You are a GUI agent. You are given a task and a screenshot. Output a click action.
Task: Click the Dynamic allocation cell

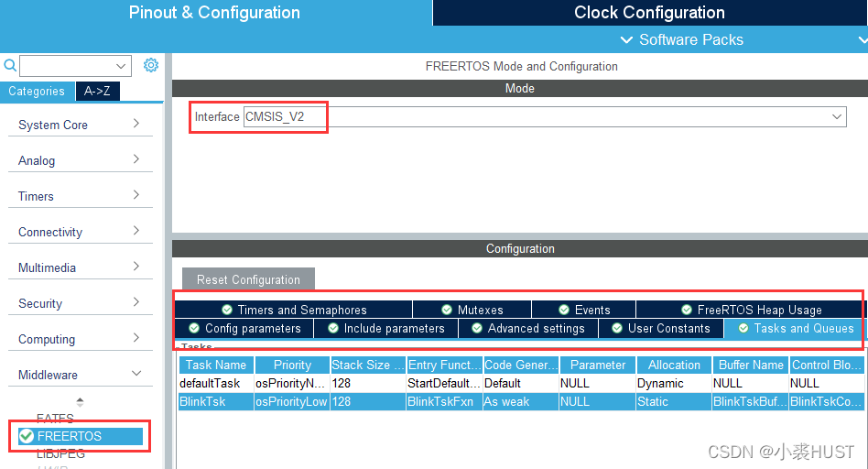coord(674,383)
